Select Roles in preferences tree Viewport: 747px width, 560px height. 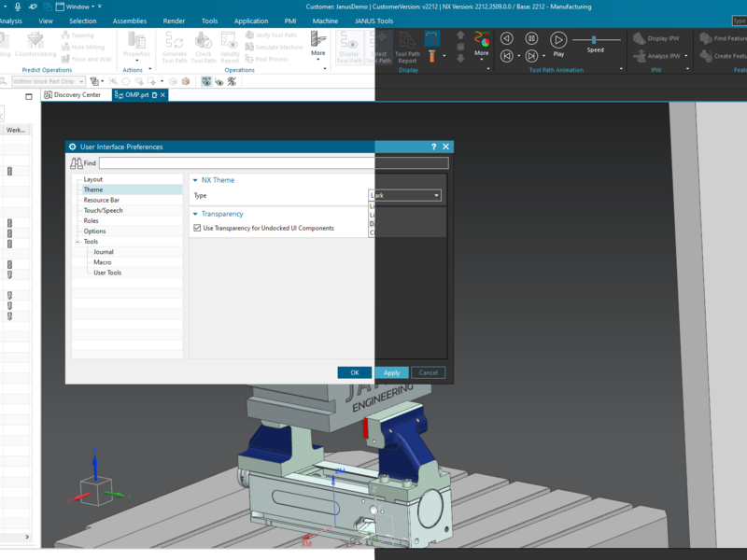91,221
